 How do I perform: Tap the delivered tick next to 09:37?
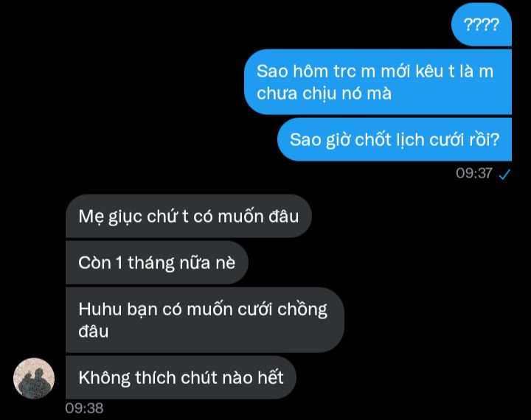(504, 174)
